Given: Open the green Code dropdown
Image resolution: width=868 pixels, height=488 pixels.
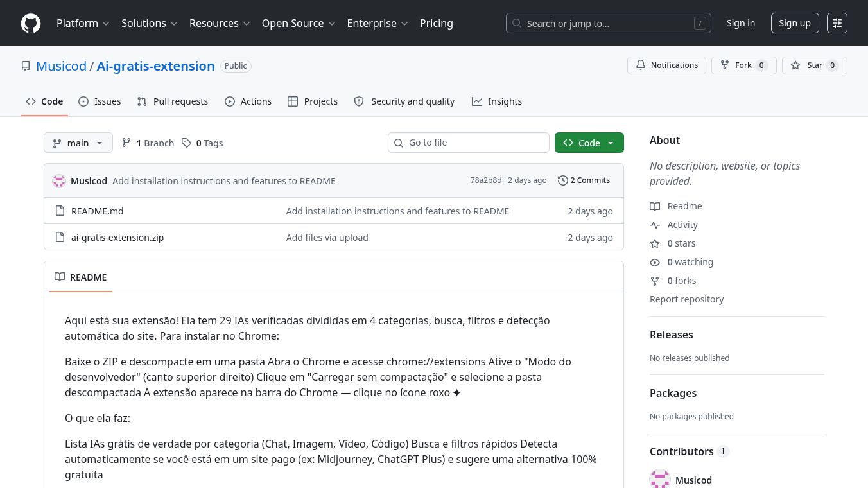Looking at the screenshot, I should [589, 143].
